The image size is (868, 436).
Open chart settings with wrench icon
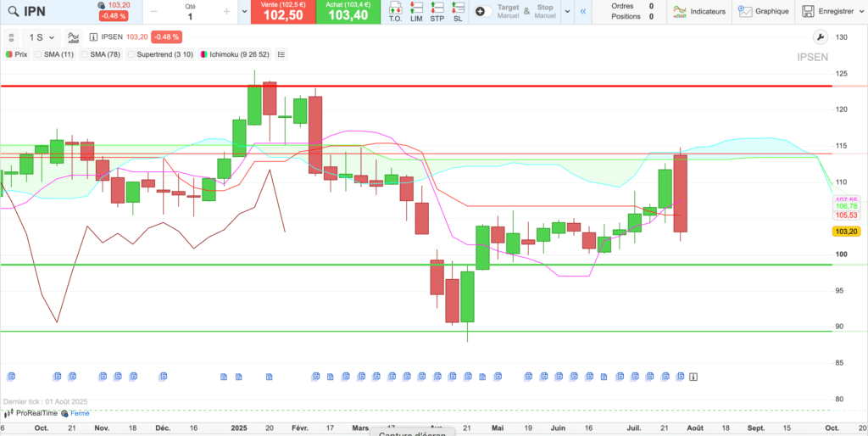819,37
